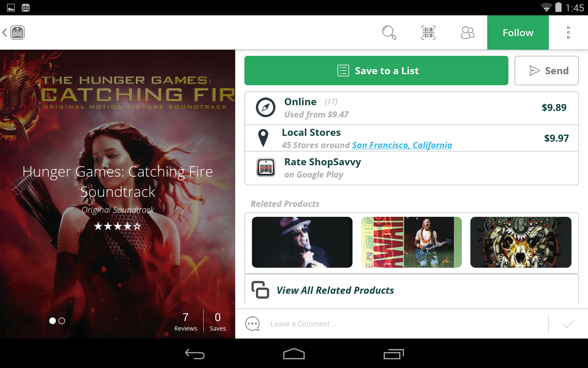Tap the Send button
Image resolution: width=588 pixels, height=368 pixels.
click(x=546, y=71)
